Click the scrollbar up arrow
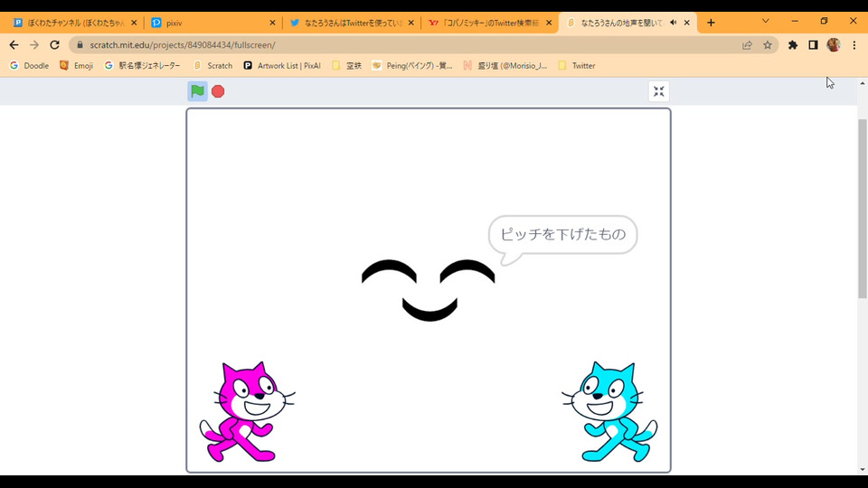Screen dimensions: 868x488 [x=863, y=83]
